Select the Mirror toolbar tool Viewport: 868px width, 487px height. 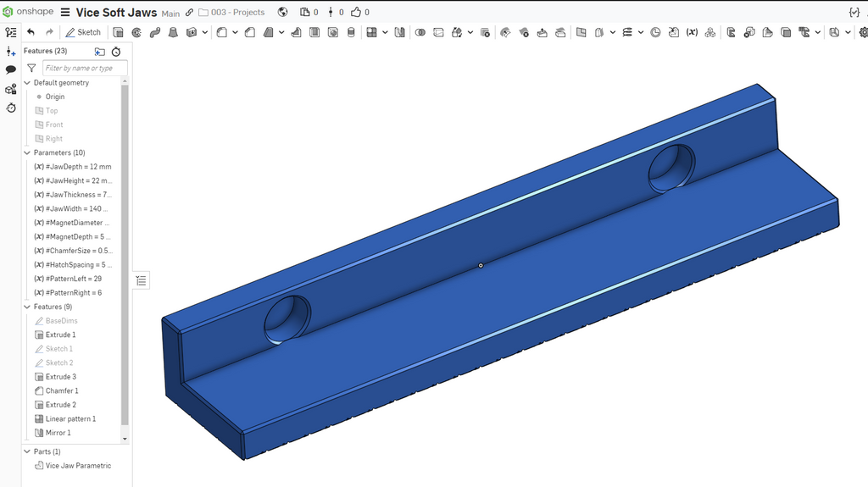pos(399,33)
